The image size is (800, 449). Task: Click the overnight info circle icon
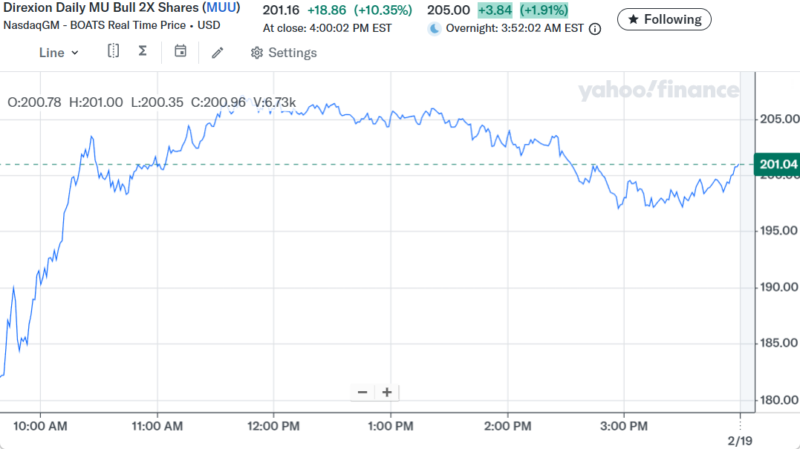[x=595, y=29]
